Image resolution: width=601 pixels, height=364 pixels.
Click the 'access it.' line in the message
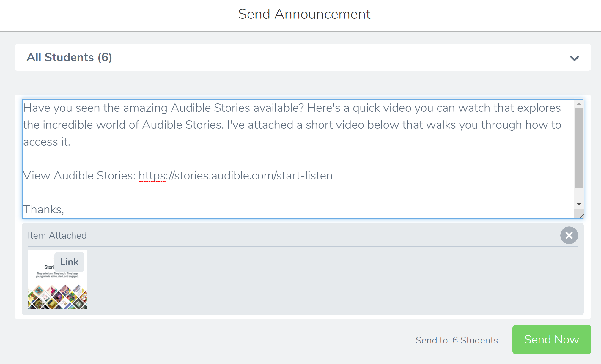(x=47, y=142)
